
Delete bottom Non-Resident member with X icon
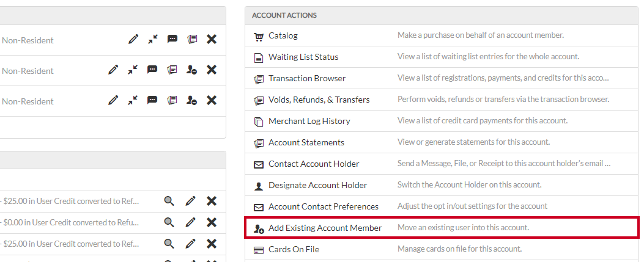(212, 100)
